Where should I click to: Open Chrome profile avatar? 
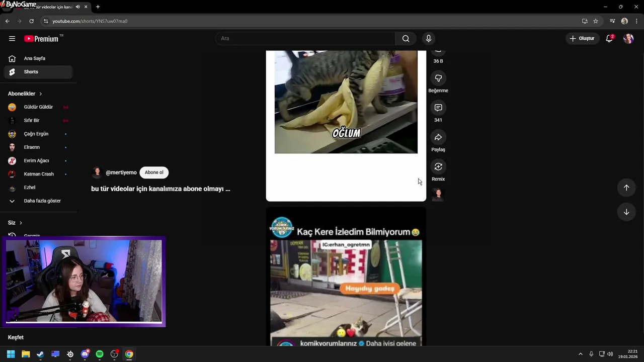(624, 21)
